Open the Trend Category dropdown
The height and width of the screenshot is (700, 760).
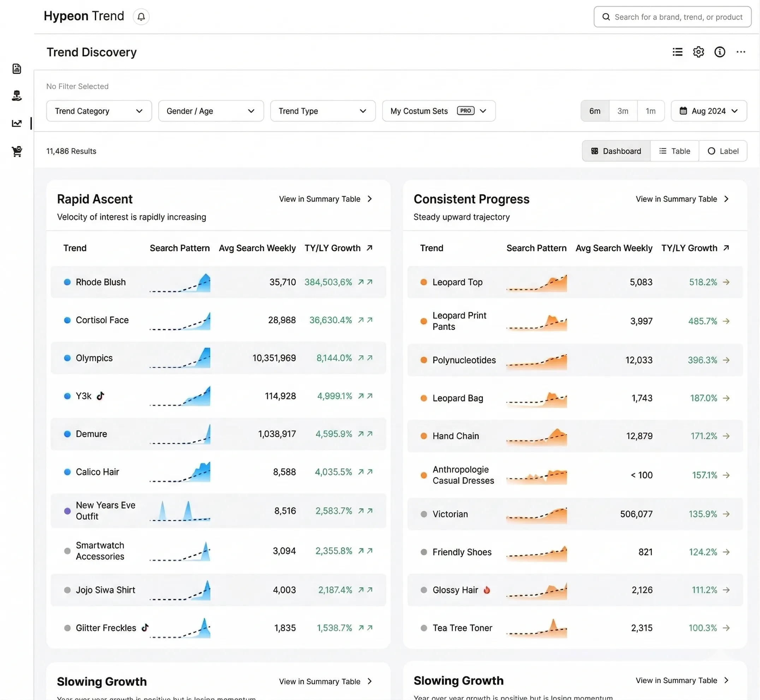click(x=99, y=110)
